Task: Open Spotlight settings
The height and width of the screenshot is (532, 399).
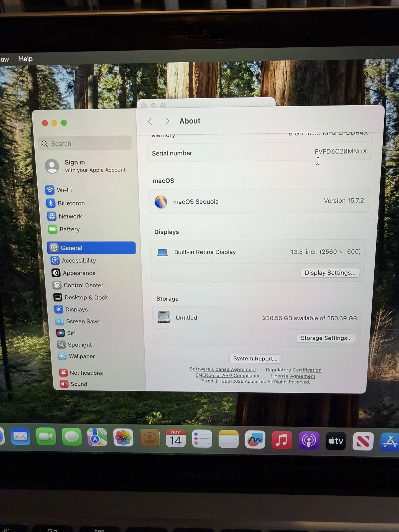Action: (75, 344)
